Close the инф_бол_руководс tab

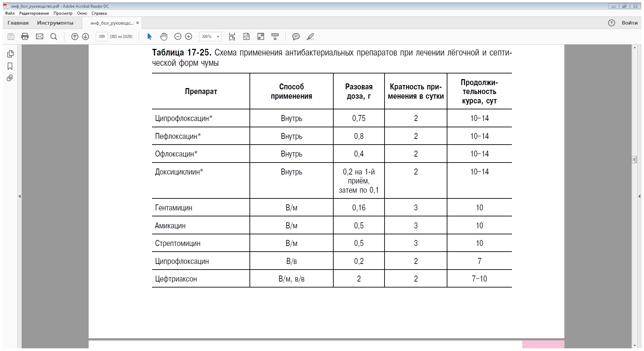click(137, 23)
